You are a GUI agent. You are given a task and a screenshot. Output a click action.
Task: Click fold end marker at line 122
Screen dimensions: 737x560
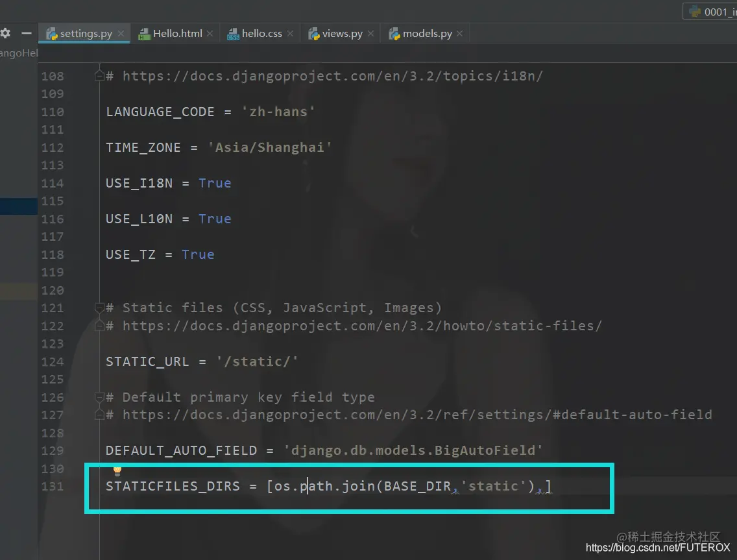pos(99,325)
